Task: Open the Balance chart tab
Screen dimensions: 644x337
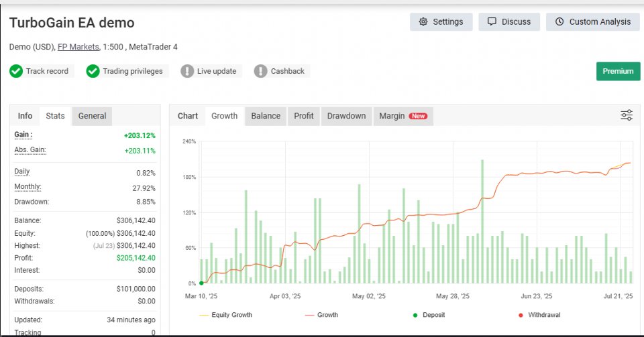Action: [x=266, y=116]
